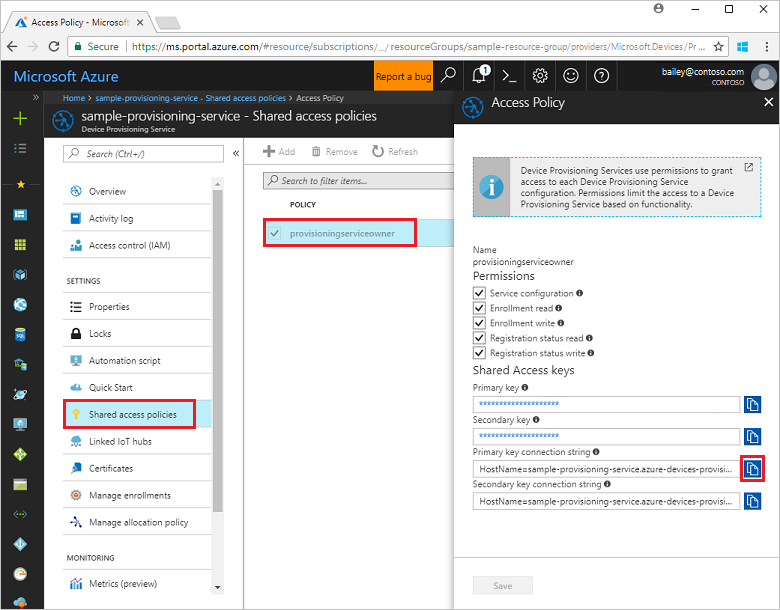Image resolution: width=780 pixels, height=610 pixels.
Task: Open Linked IoT hubs
Action: tap(137, 441)
